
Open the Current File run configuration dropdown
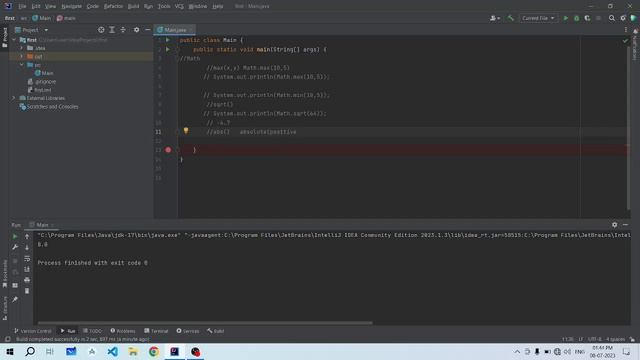(x=538, y=18)
